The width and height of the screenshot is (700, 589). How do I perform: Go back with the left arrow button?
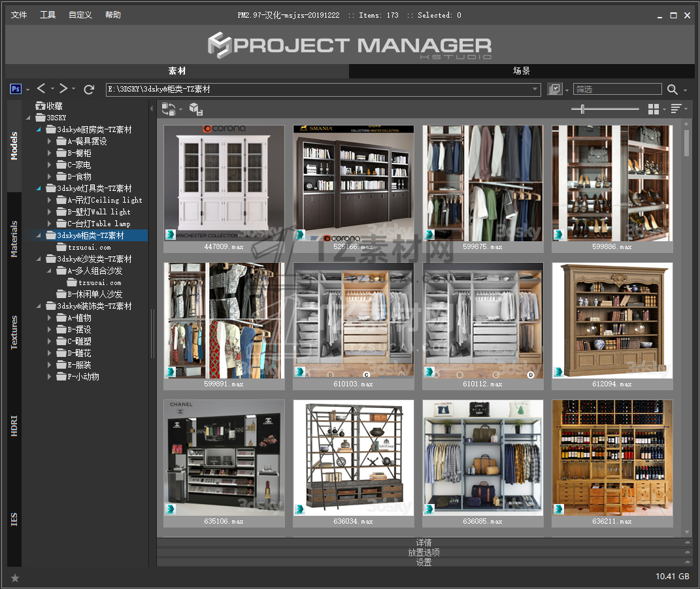click(41, 89)
